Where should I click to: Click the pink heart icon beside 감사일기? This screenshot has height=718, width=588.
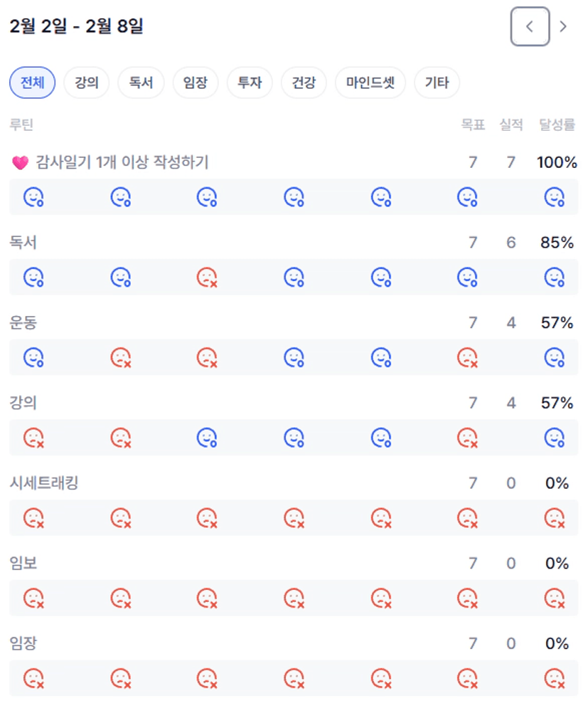coord(20,163)
